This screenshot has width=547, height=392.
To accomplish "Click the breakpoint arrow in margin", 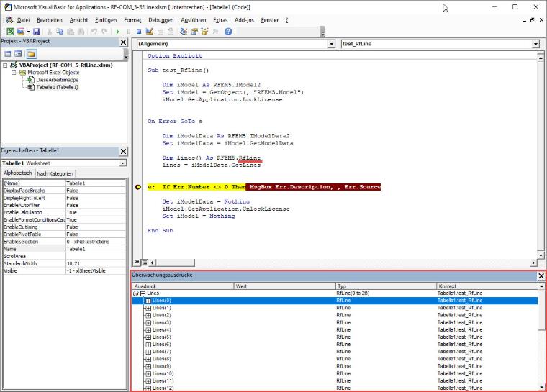I will tap(137, 187).
